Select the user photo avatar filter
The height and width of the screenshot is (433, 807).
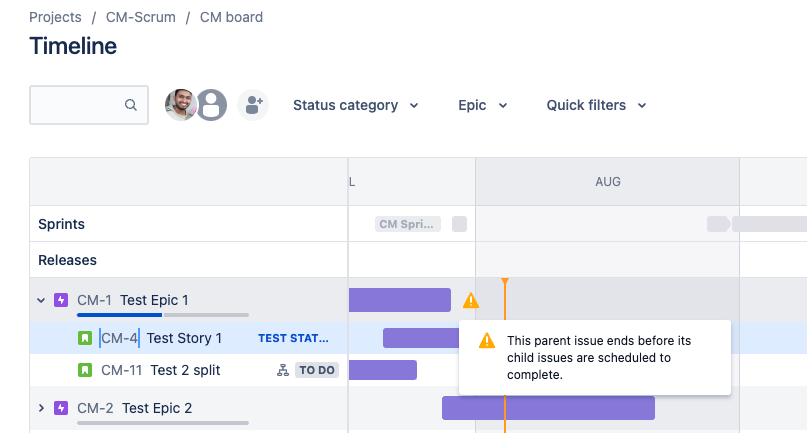pos(180,105)
